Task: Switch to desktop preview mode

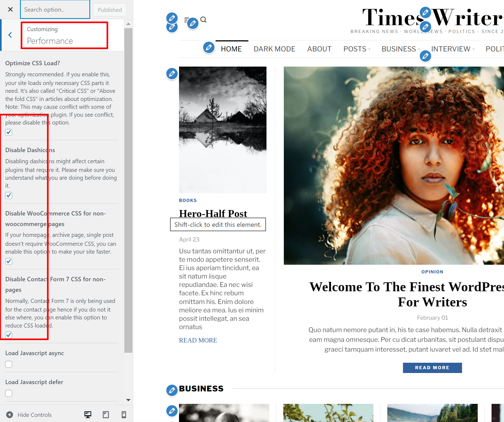Action: (88, 414)
